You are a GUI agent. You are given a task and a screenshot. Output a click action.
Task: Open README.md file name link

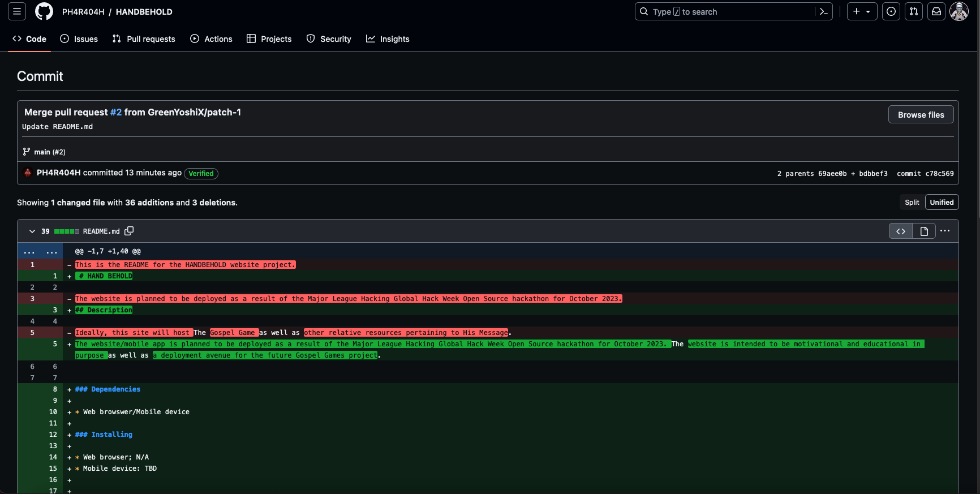(x=101, y=231)
